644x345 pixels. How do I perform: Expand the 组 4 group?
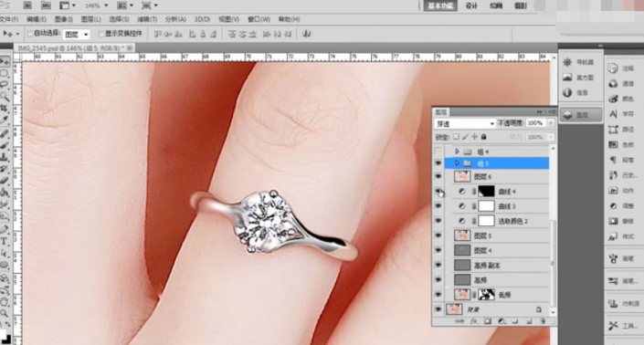pos(457,152)
